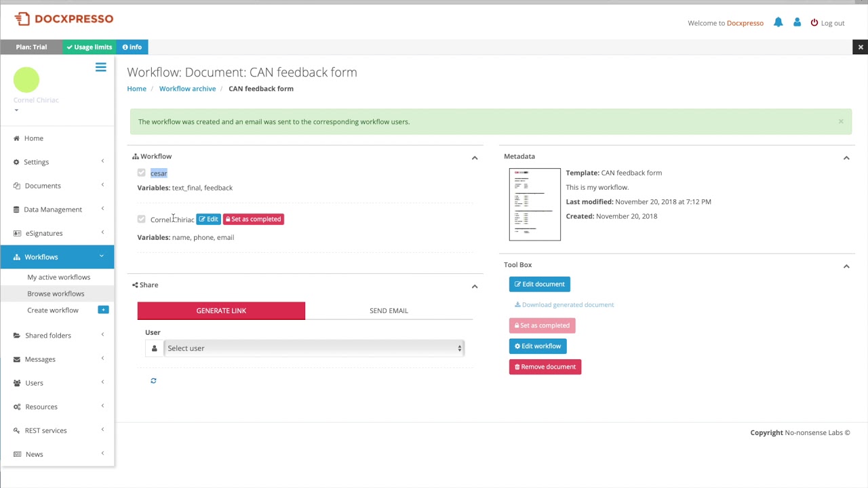Click the eSignatures card icon
Viewport: 868px width, 488px height.
[x=17, y=233]
